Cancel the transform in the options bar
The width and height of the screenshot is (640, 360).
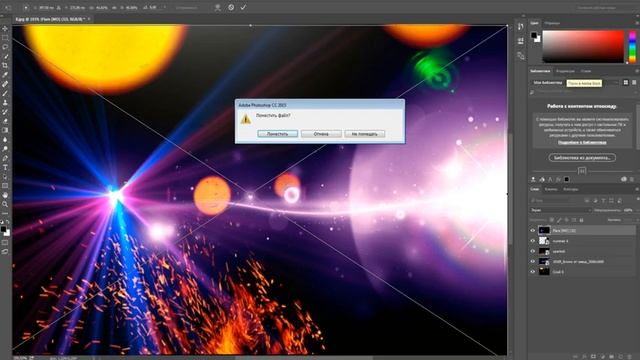(x=231, y=7)
